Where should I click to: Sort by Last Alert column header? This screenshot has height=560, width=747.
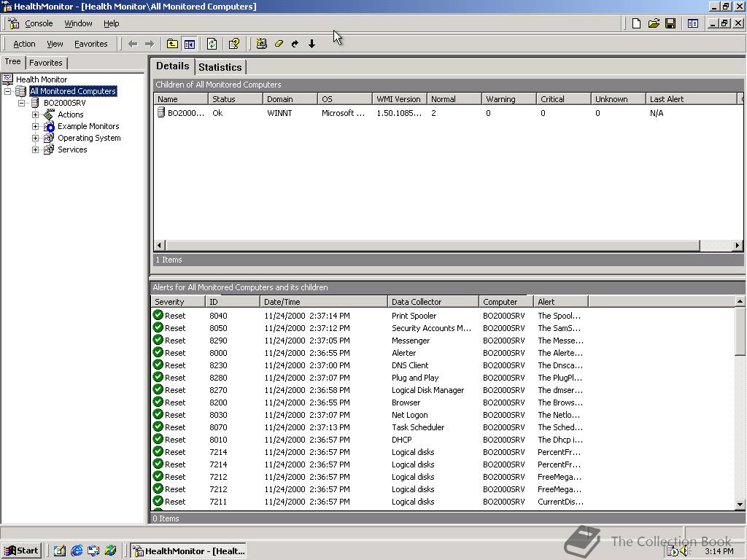click(691, 99)
